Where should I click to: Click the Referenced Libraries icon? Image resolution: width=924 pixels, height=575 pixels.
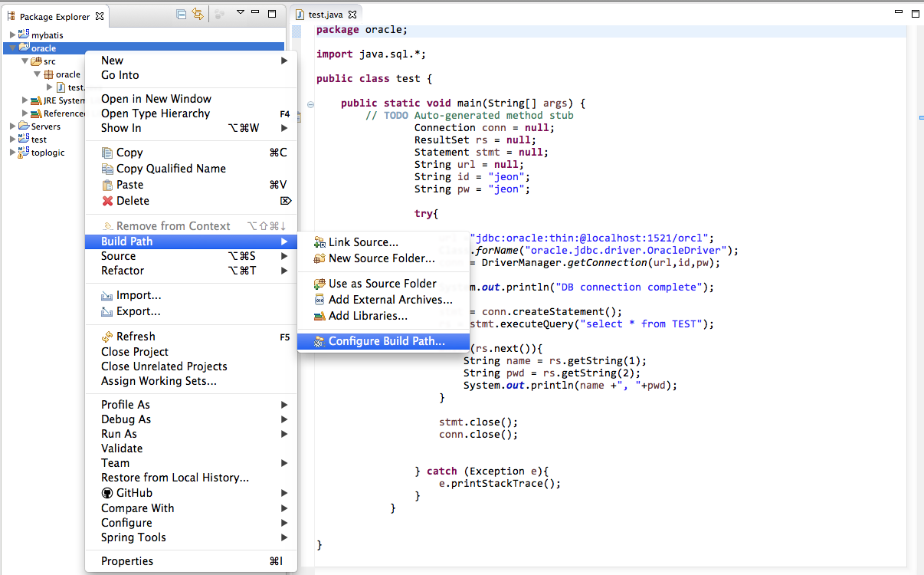tap(36, 113)
